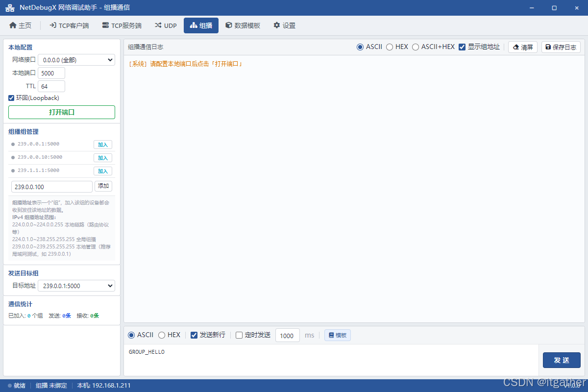Click the 接收: 0条 statistic

click(88, 316)
